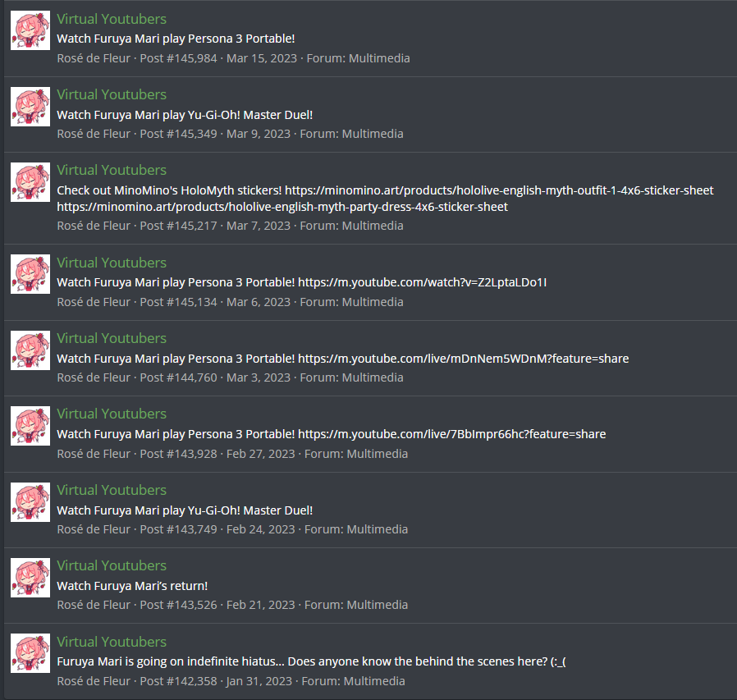Open the avatar beside post #145,349
The width and height of the screenshot is (737, 700).
(x=30, y=106)
